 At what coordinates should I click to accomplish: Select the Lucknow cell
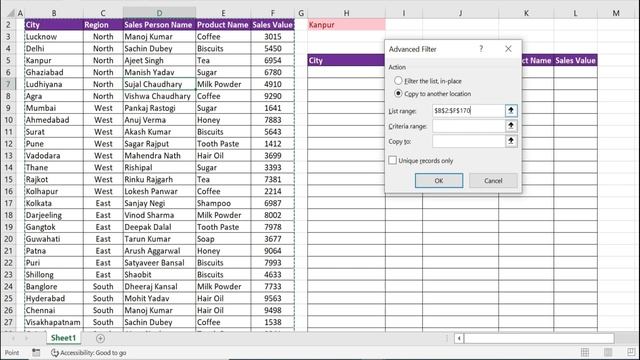click(53, 36)
